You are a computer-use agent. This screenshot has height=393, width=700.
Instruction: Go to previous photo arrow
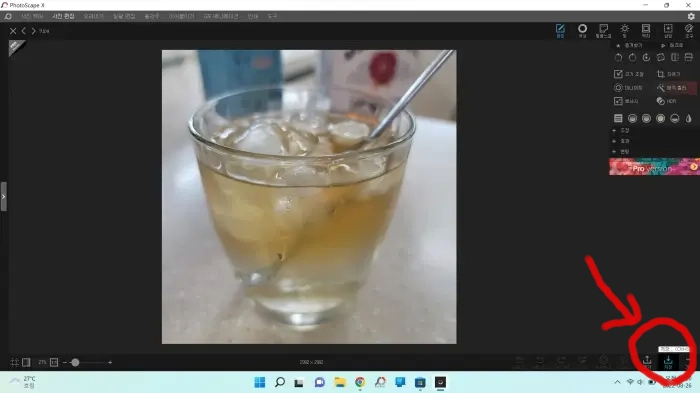tap(24, 31)
